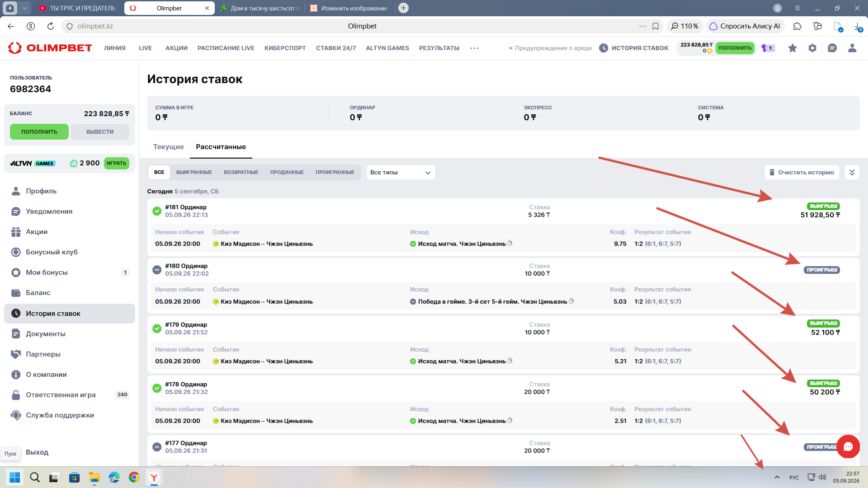Select ВОЗВРАТНЫЕ bet filter
Viewport: 868px width, 488px height.
click(x=241, y=172)
